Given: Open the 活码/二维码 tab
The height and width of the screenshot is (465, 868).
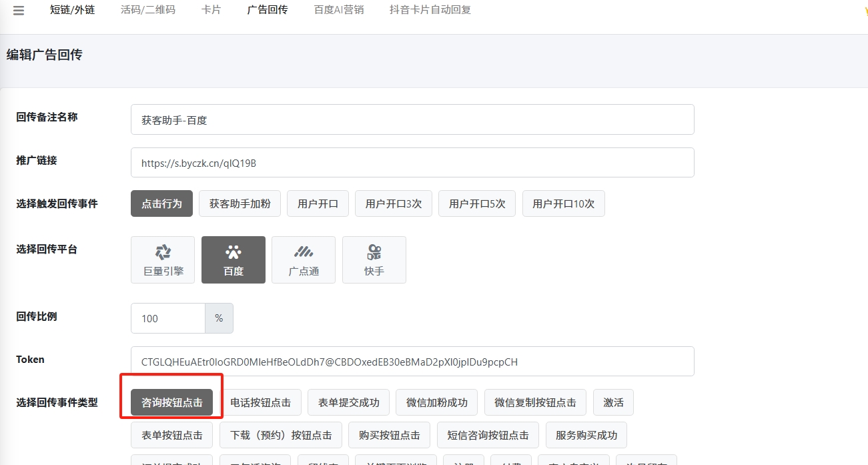Looking at the screenshot, I should pyautogui.click(x=148, y=11).
